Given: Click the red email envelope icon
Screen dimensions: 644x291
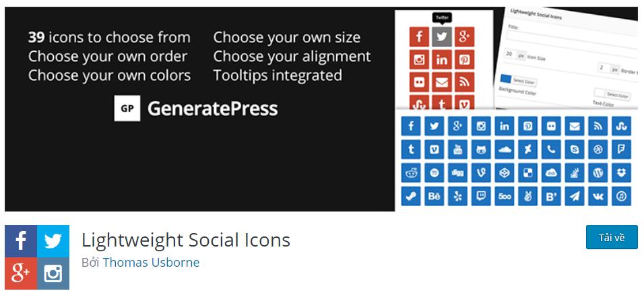Looking at the screenshot, I should [x=441, y=82].
